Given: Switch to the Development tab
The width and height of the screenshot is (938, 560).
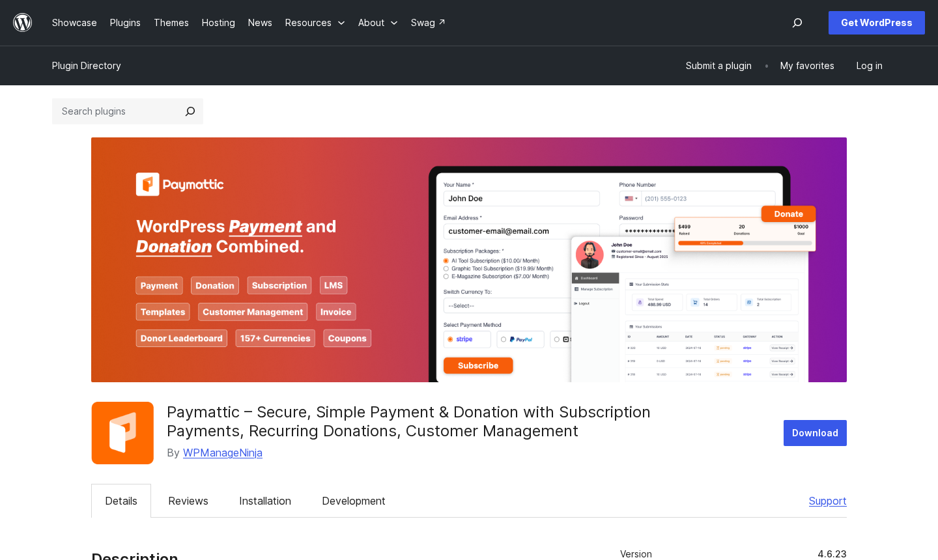Looking at the screenshot, I should (354, 501).
